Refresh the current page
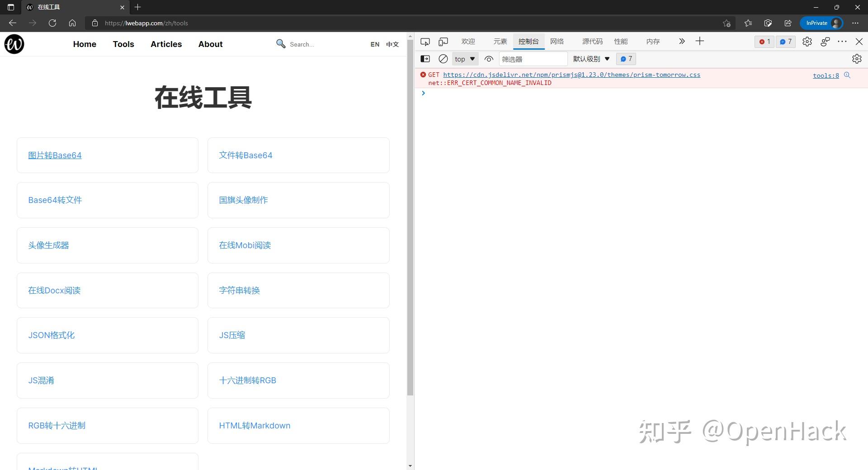 coord(52,23)
